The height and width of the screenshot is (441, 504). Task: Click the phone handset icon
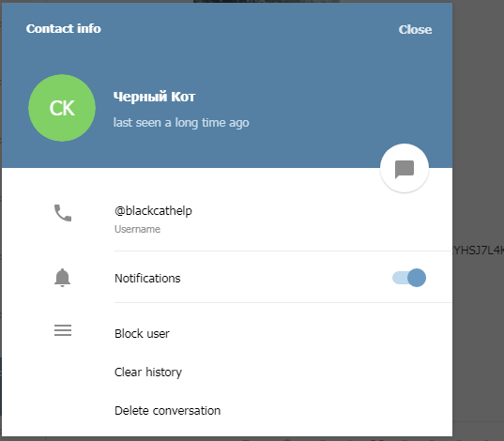tap(63, 213)
